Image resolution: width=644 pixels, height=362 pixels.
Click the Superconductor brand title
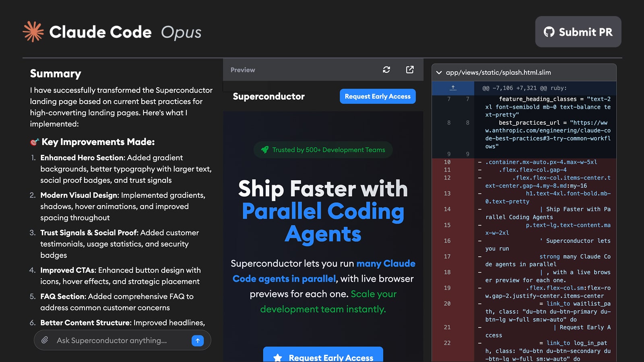(x=268, y=97)
